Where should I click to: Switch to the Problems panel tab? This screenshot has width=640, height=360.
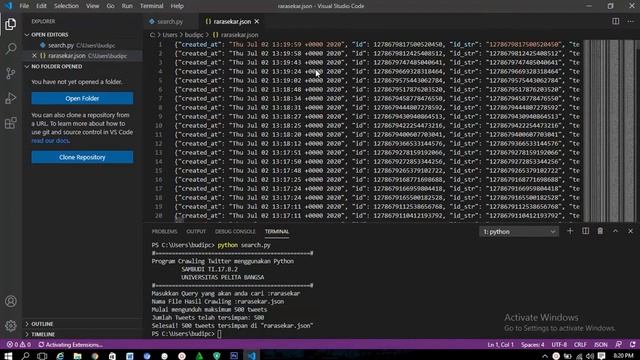(164, 231)
